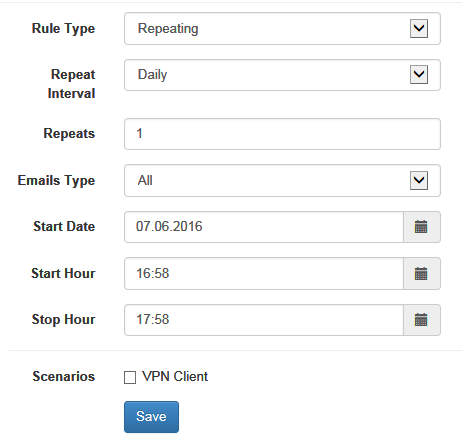Expand the Rule Type dropdown showing Repeating

(282, 29)
